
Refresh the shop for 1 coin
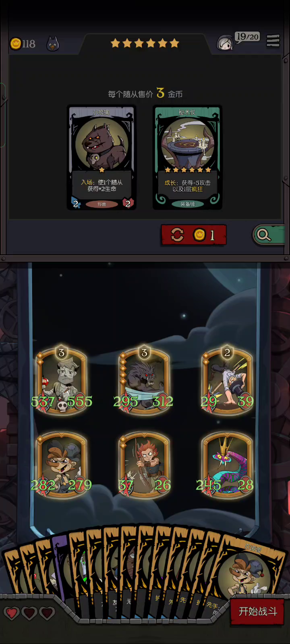[x=194, y=235]
